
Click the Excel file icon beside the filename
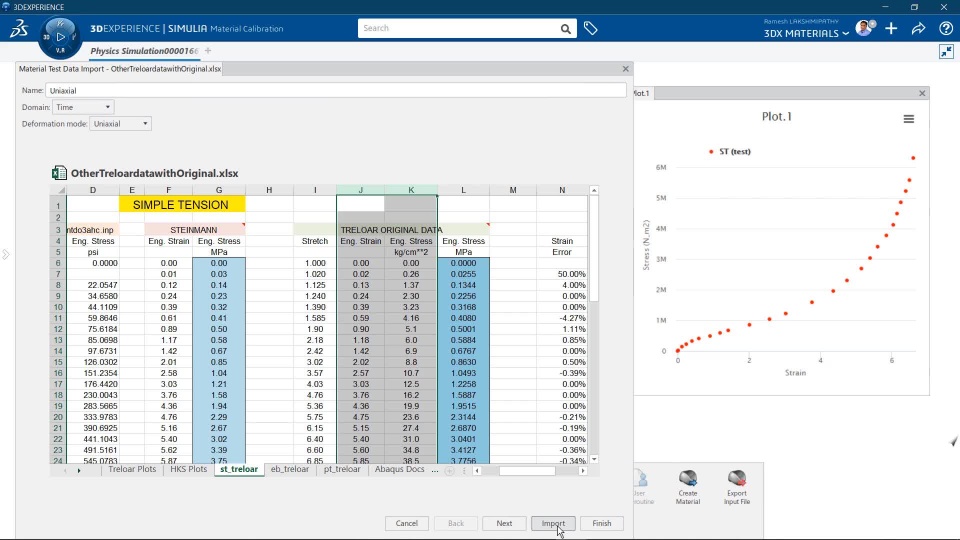(x=59, y=173)
